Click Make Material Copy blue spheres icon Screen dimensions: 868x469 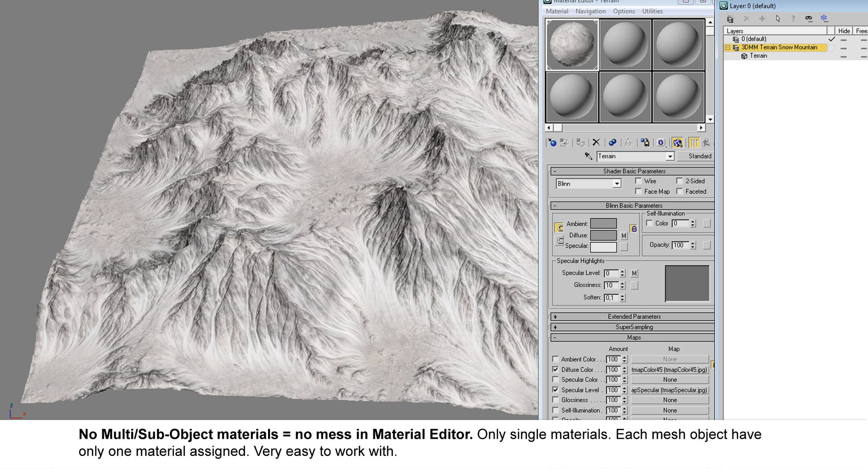612,143
